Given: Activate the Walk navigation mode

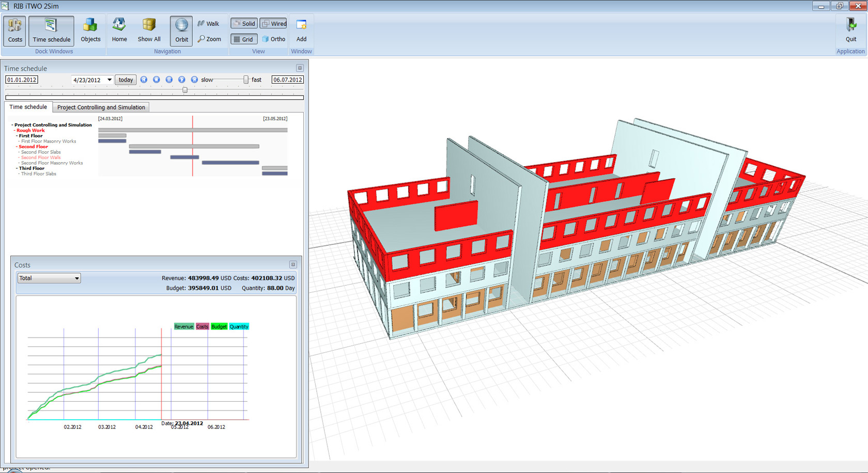Looking at the screenshot, I should pos(209,23).
